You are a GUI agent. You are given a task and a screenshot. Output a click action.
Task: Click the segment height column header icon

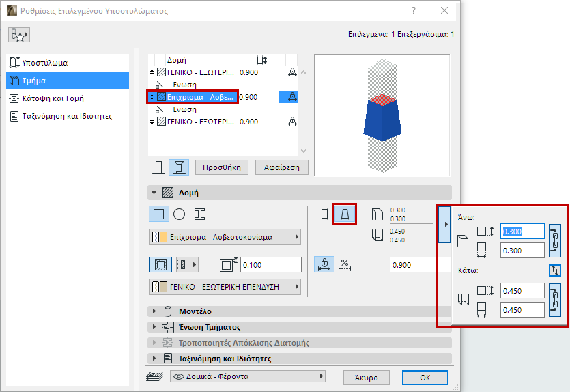click(x=262, y=60)
